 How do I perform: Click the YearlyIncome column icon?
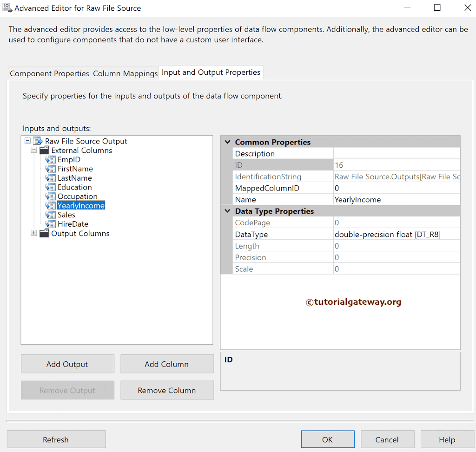(x=50, y=205)
